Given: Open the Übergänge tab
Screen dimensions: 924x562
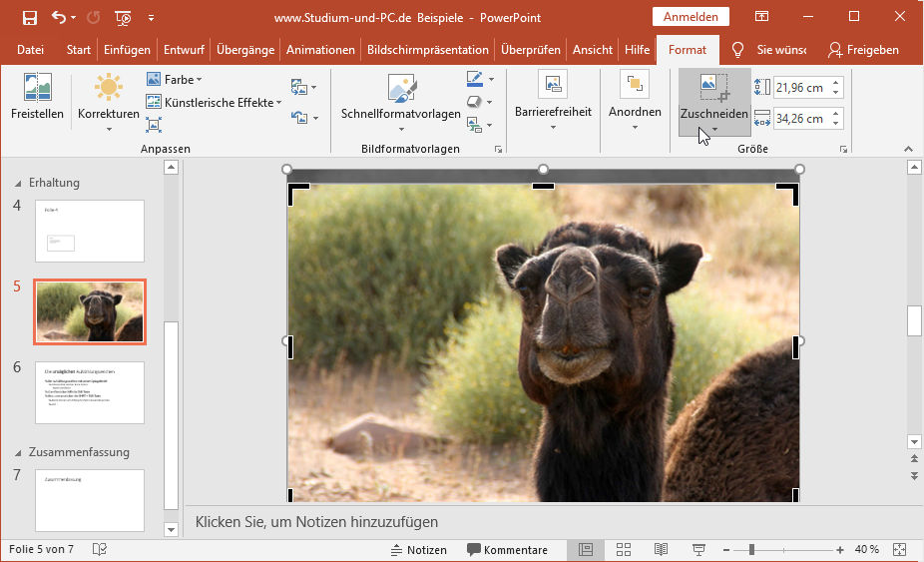Looking at the screenshot, I should coord(245,50).
